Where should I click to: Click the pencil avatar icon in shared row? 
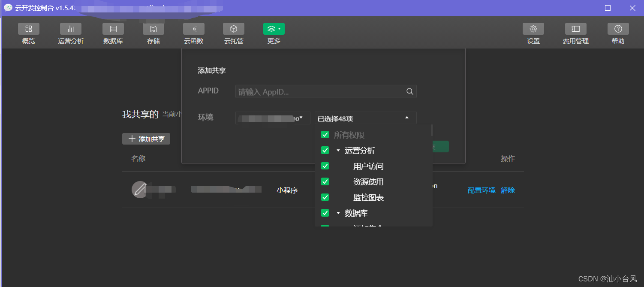click(x=140, y=189)
